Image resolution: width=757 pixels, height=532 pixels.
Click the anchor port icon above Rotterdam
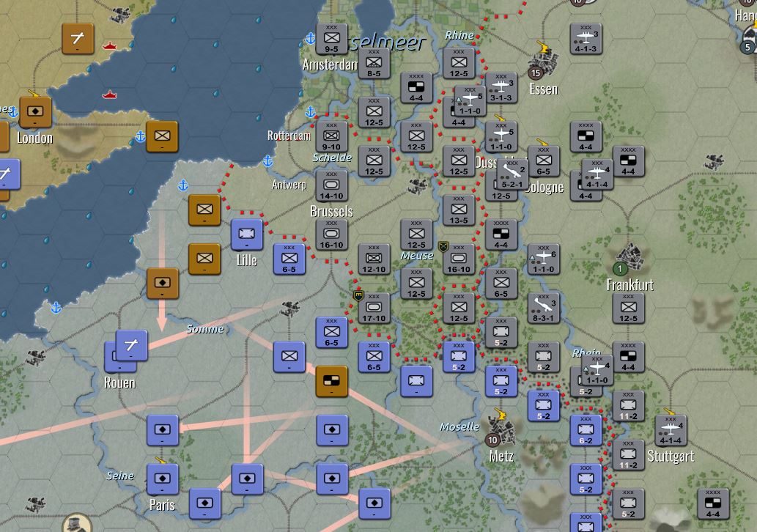click(x=311, y=113)
